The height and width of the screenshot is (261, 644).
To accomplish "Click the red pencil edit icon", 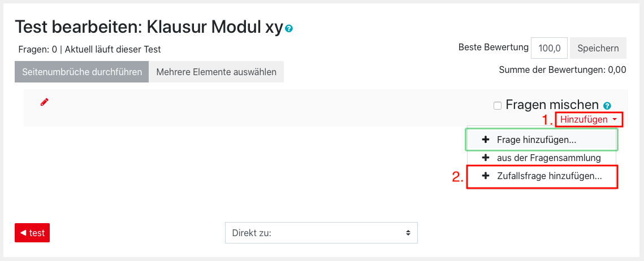I will (x=45, y=102).
